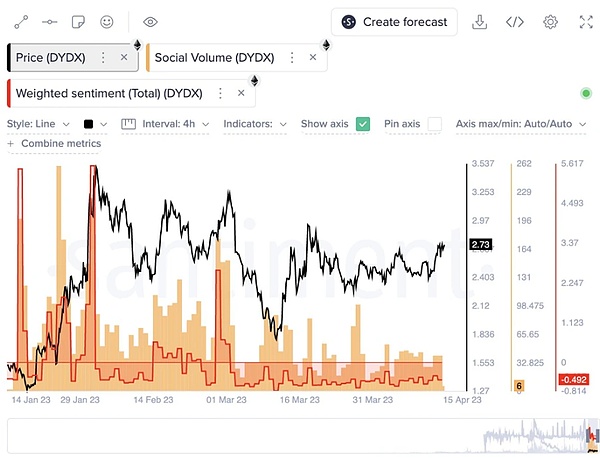Open Weighted sentiment options dots
This screenshot has height=458, width=600.
(x=220, y=93)
